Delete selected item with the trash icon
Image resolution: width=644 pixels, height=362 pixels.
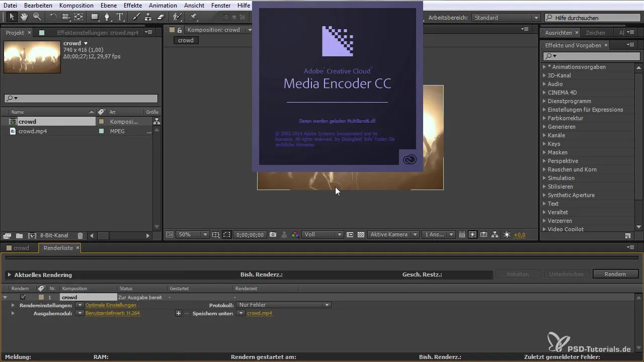[x=80, y=235]
